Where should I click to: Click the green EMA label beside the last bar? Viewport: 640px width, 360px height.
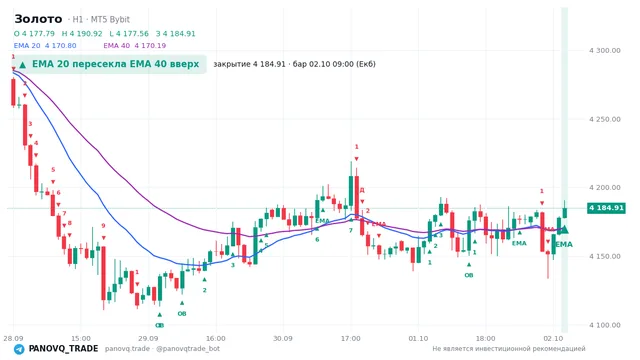point(564,244)
